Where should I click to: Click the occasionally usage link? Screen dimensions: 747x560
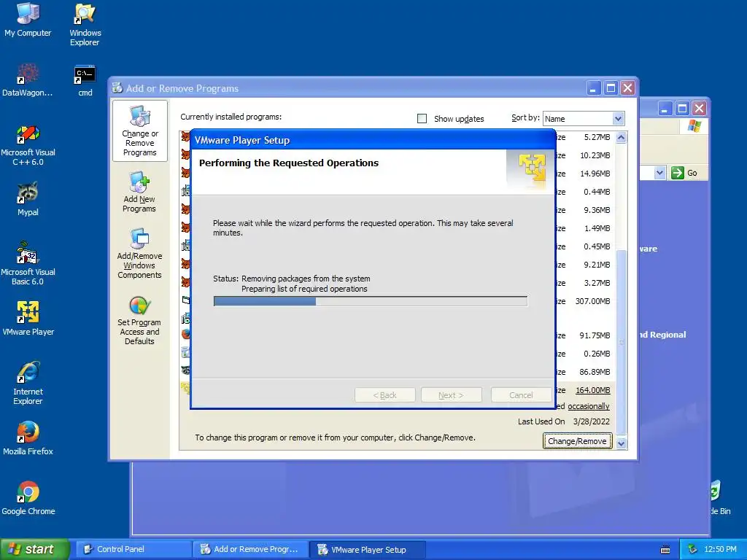click(589, 406)
